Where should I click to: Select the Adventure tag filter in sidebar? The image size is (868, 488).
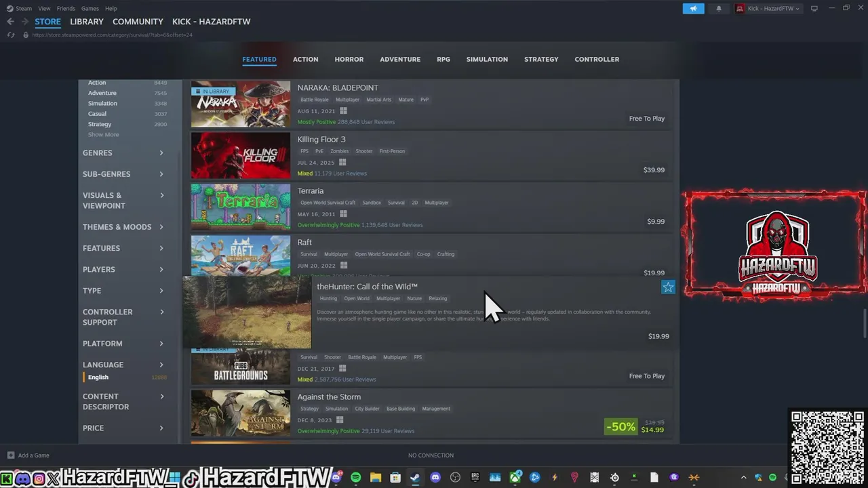pos(127,93)
